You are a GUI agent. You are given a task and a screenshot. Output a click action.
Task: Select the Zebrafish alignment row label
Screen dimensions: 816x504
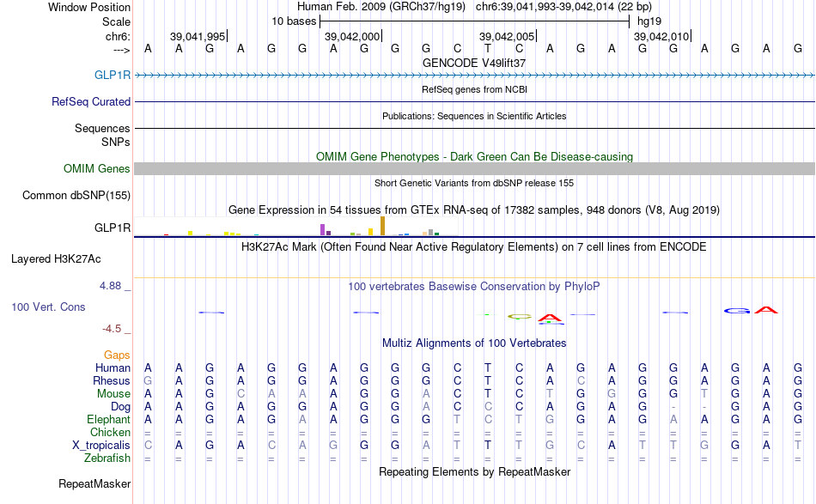pos(107,458)
